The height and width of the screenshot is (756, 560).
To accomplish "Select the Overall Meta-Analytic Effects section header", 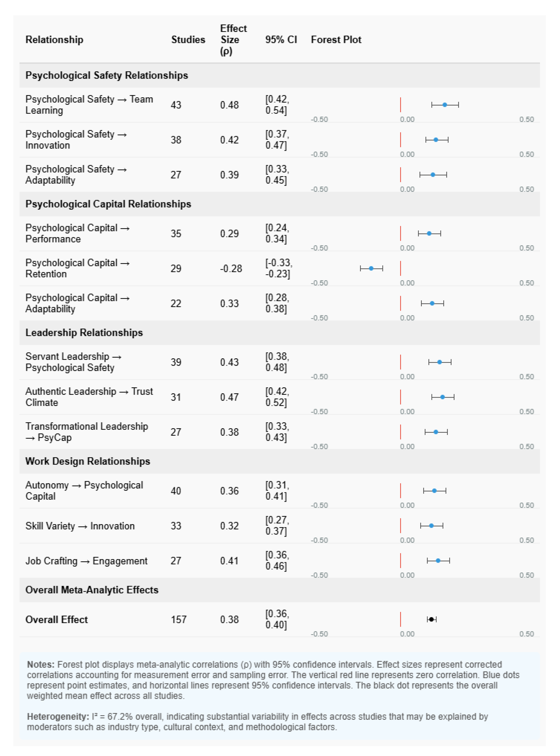I will point(92,590).
